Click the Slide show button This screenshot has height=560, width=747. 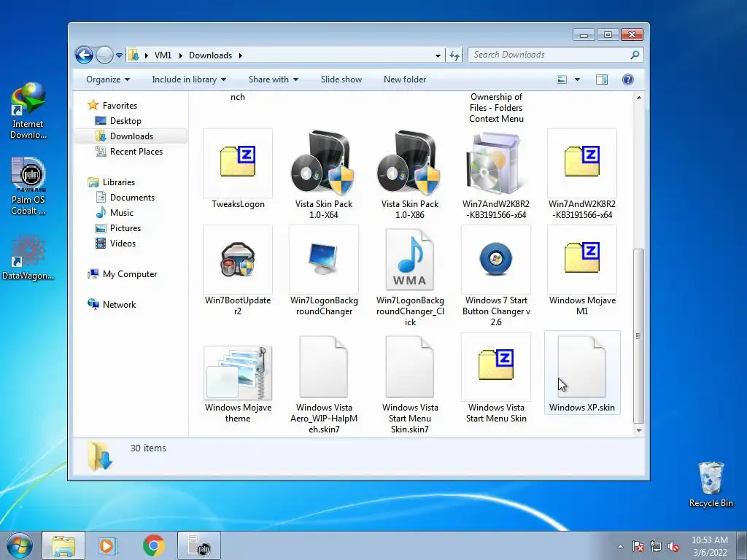pos(341,79)
